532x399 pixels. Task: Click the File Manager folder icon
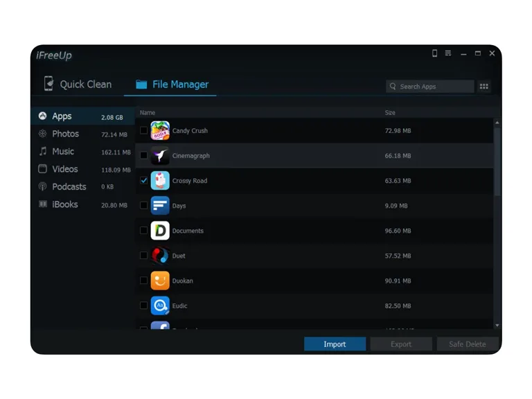[141, 85]
